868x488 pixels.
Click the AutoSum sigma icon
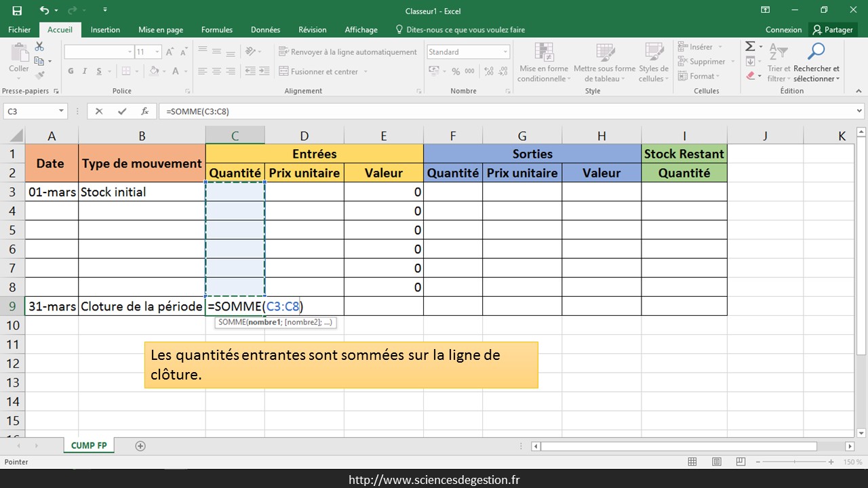pos(750,46)
